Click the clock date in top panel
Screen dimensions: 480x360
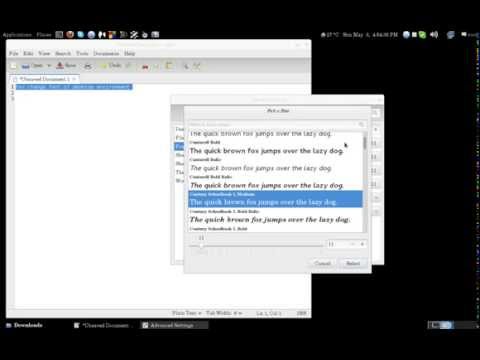click(370, 35)
